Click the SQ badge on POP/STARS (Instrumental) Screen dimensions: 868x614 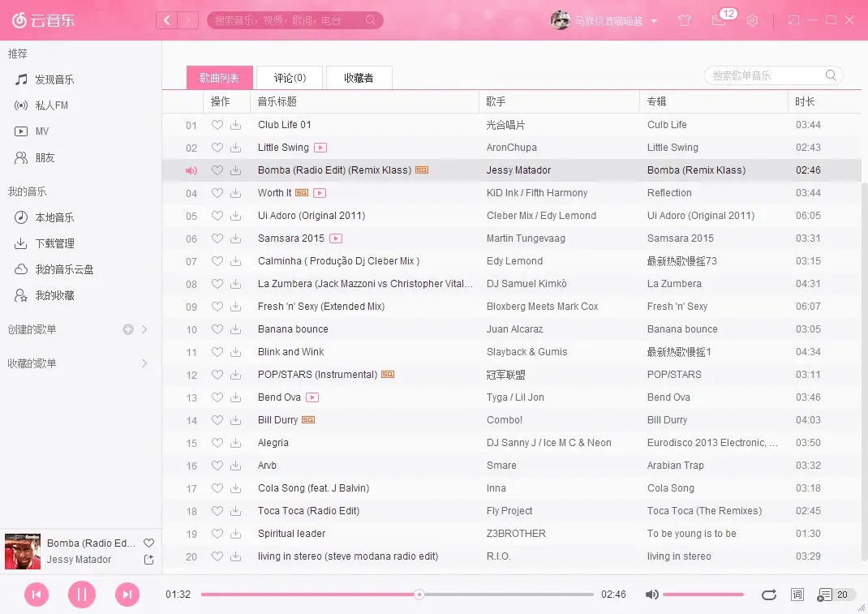[388, 374]
